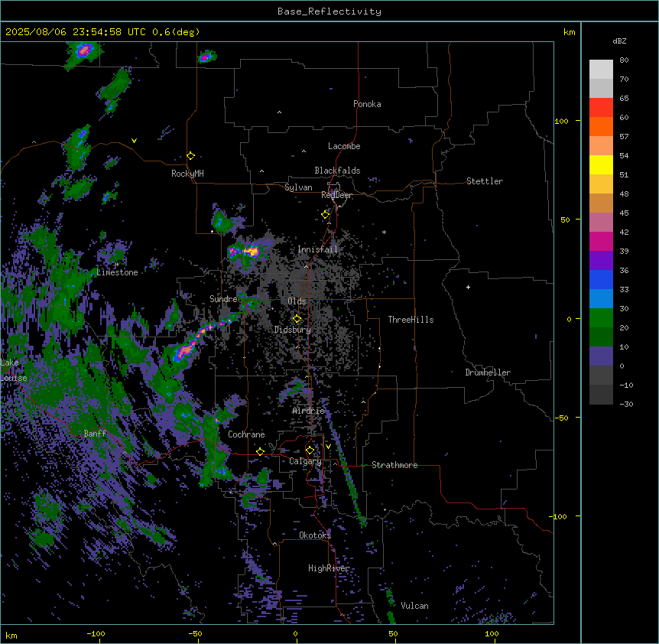Click the Ponoka city label
659x644 pixels.
(367, 104)
